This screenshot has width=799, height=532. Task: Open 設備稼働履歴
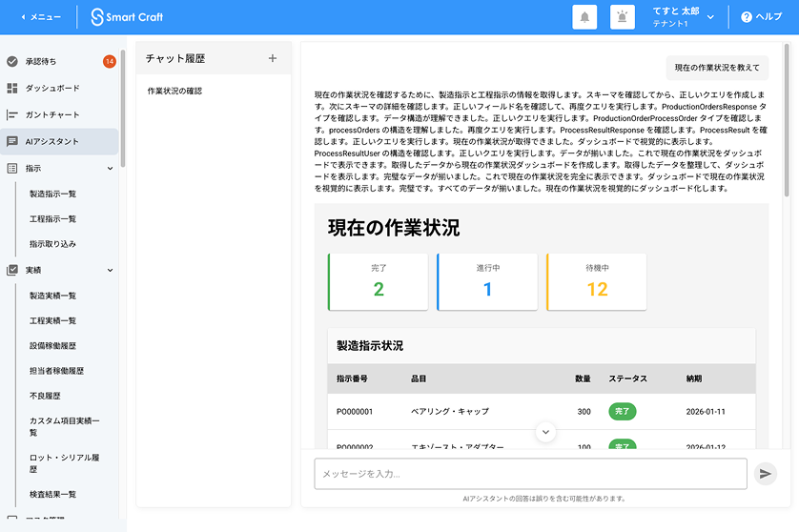53,345
